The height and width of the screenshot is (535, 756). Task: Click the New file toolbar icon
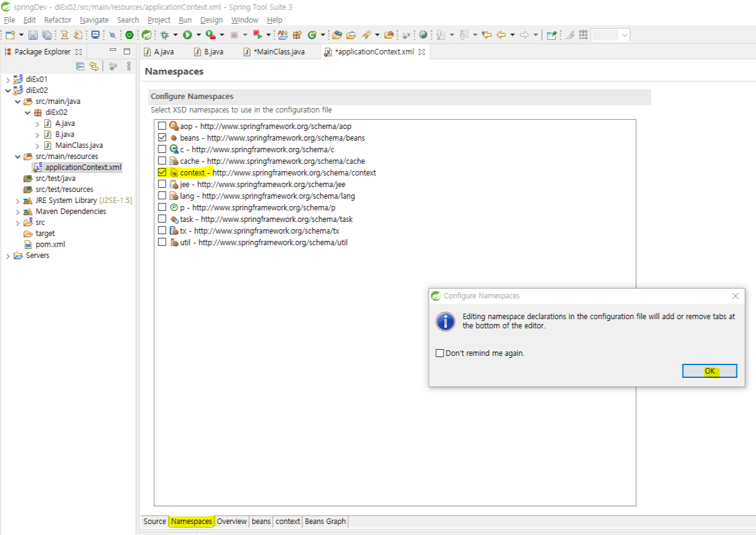pos(10,35)
